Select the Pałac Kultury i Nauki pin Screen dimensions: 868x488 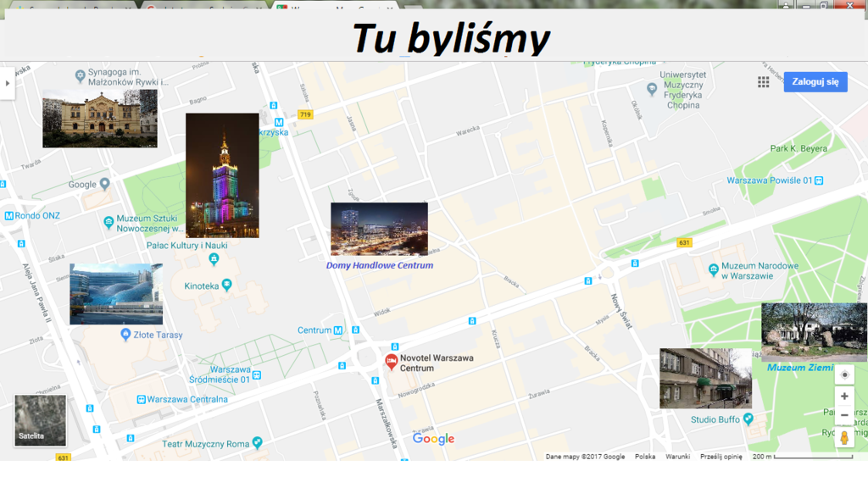click(x=214, y=258)
